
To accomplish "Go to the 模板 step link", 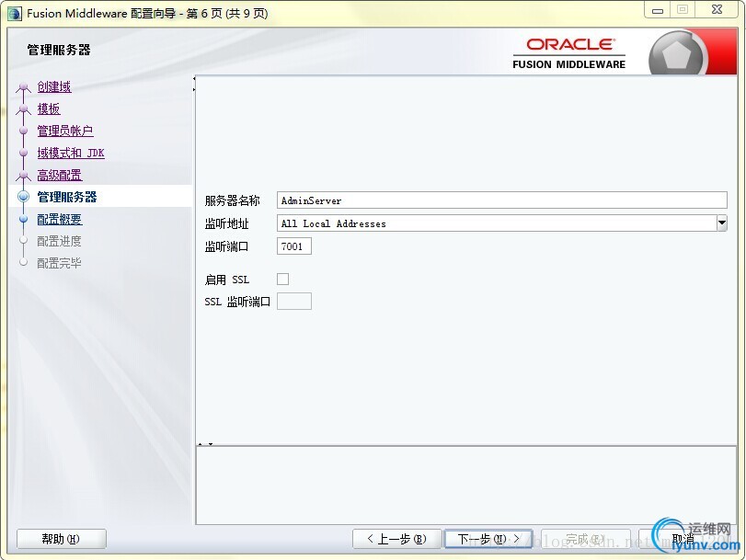I will click(x=49, y=109).
